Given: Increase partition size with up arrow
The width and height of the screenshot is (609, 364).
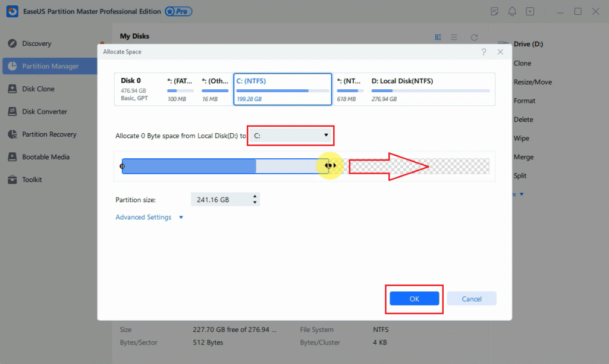Looking at the screenshot, I should click(x=255, y=196).
